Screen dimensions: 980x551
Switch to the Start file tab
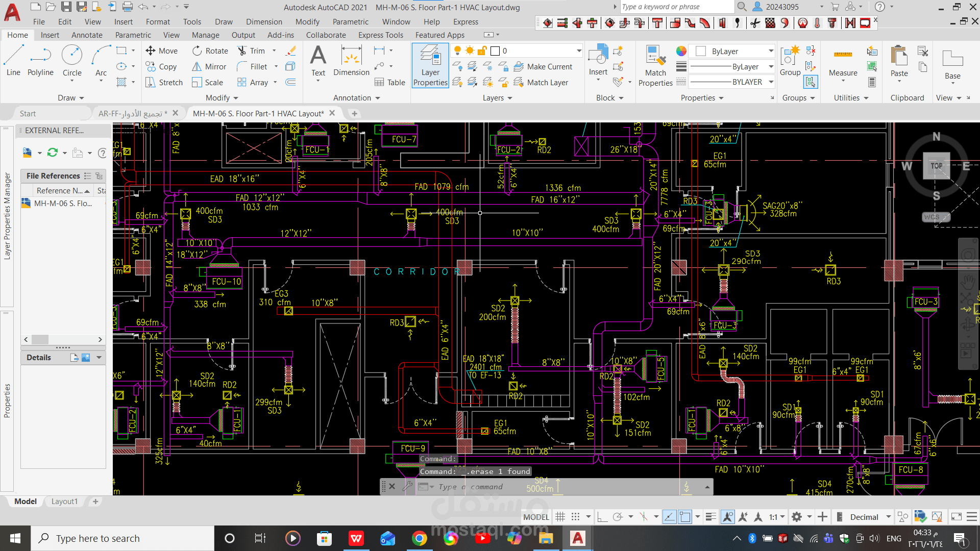(28, 113)
